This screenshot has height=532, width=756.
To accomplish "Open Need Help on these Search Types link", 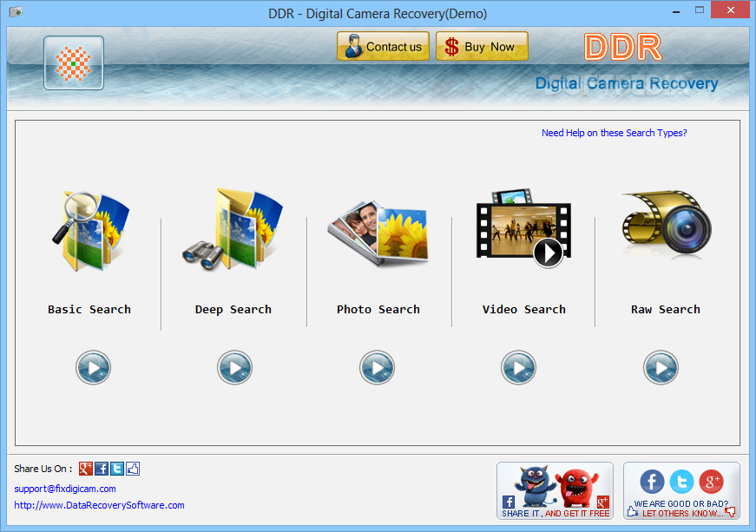I will coord(615,133).
